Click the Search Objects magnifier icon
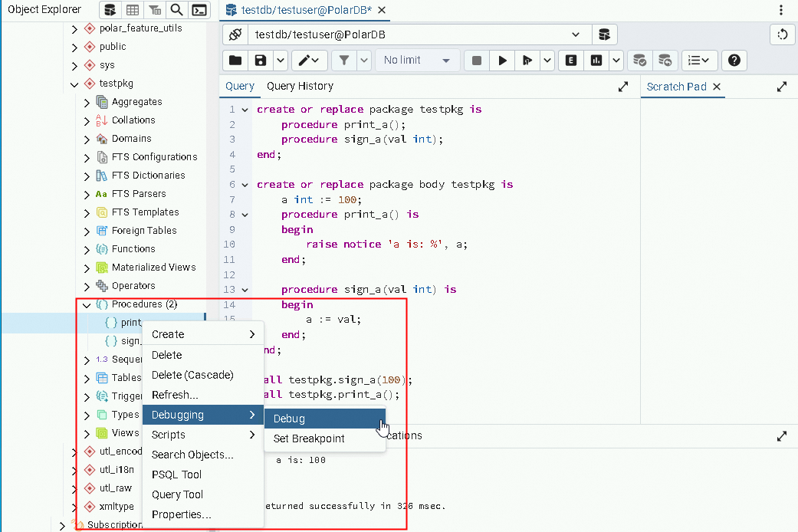 pyautogui.click(x=177, y=10)
